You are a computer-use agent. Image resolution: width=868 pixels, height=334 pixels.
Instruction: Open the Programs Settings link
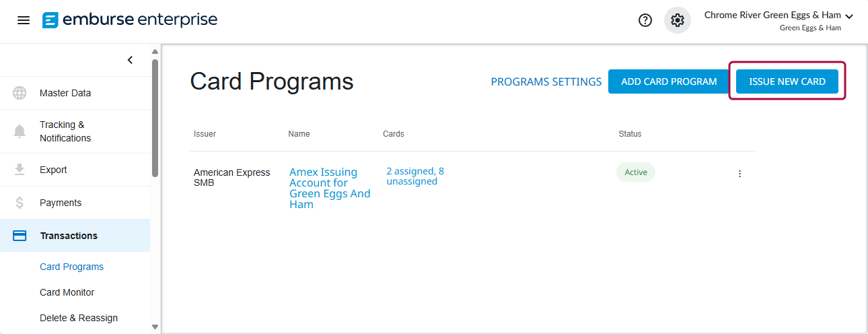546,81
